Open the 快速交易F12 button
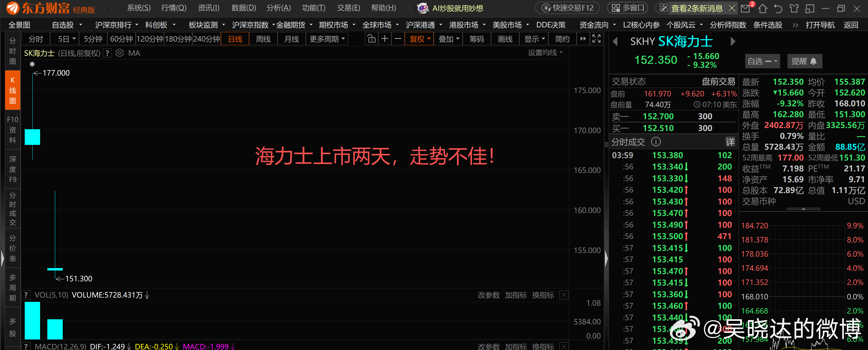The image size is (868, 350). click(567, 8)
